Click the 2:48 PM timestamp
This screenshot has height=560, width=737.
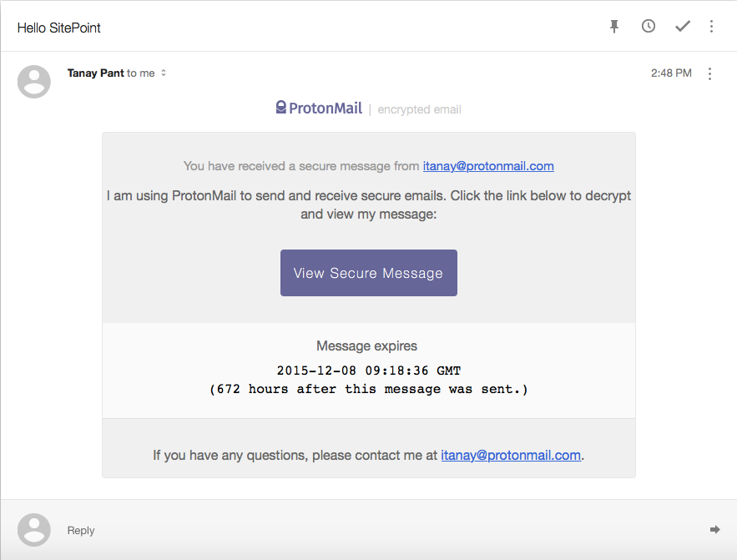pos(671,73)
